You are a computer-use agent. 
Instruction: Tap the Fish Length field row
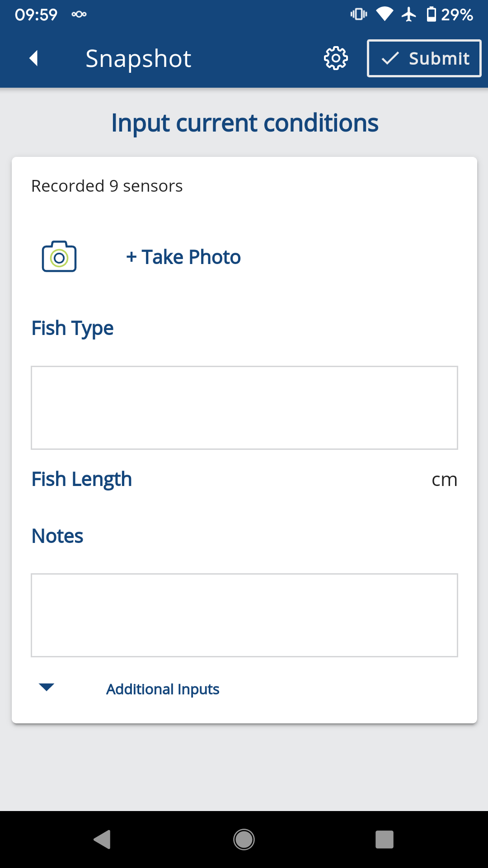tap(244, 479)
